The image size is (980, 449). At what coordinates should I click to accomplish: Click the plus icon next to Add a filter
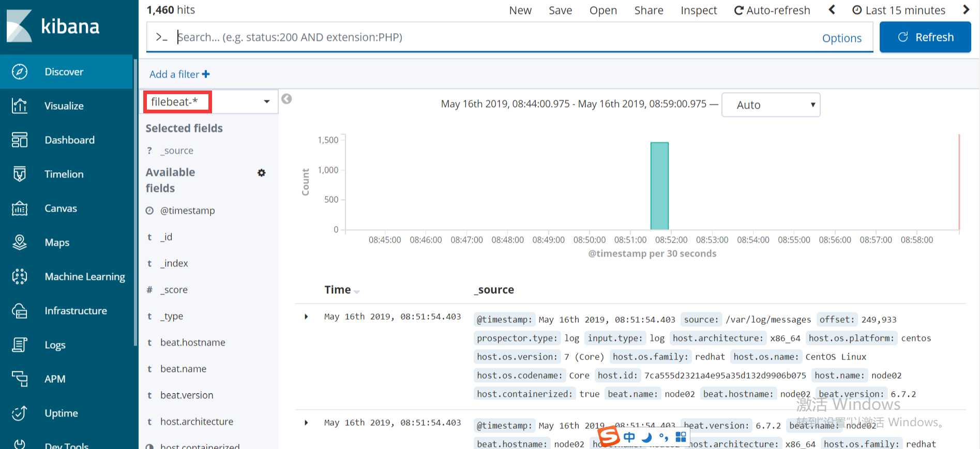tap(206, 74)
